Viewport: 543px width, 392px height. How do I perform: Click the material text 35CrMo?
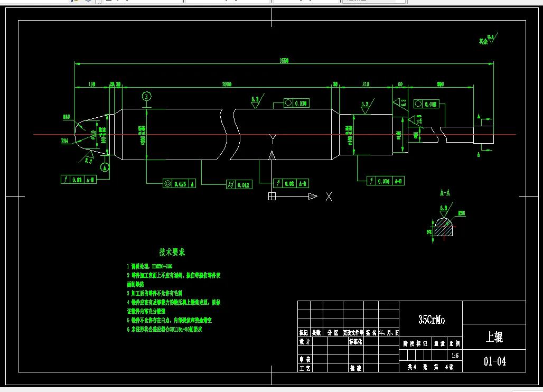[432, 319]
